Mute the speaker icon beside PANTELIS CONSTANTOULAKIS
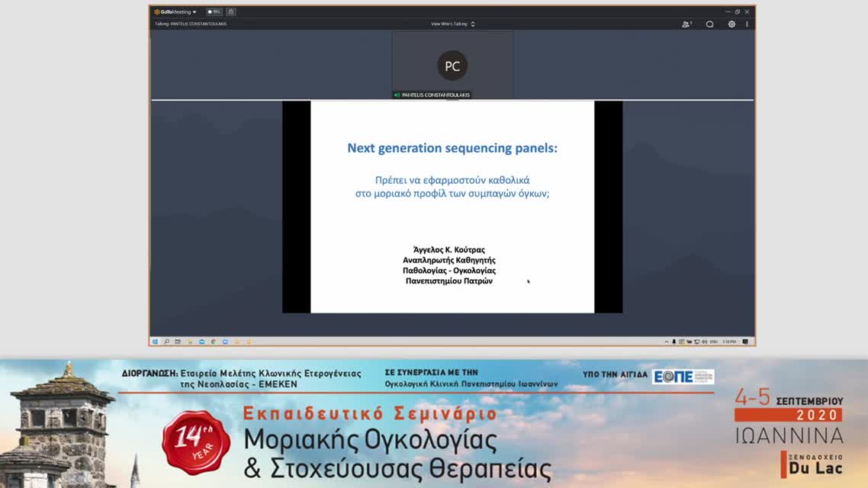 point(397,95)
